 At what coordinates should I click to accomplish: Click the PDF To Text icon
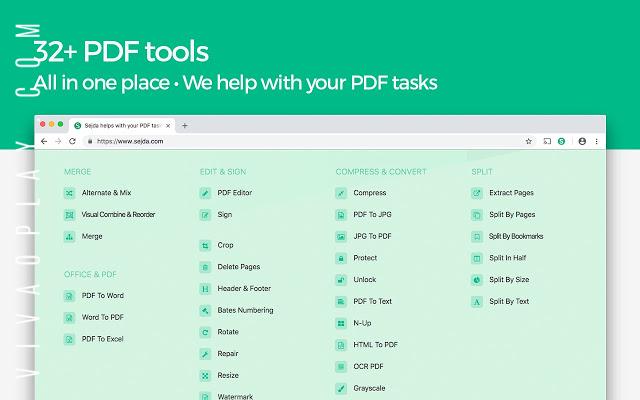[341, 302]
